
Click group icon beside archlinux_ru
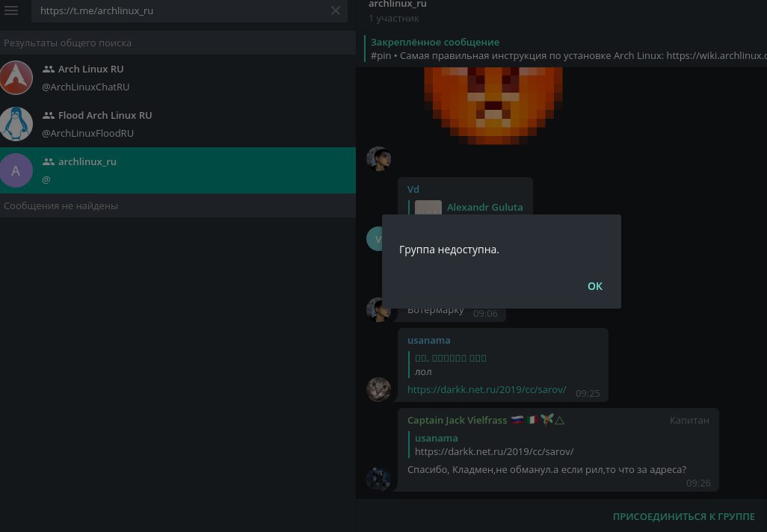tap(49, 161)
